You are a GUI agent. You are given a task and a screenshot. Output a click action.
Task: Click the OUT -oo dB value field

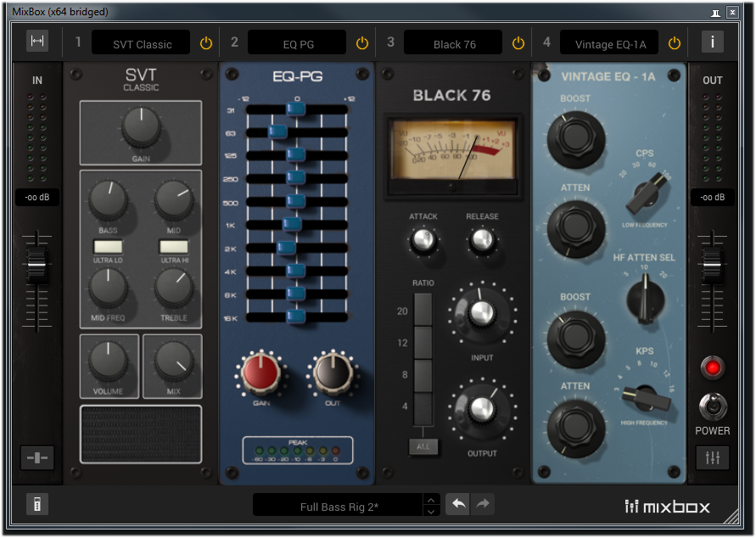pos(712,197)
